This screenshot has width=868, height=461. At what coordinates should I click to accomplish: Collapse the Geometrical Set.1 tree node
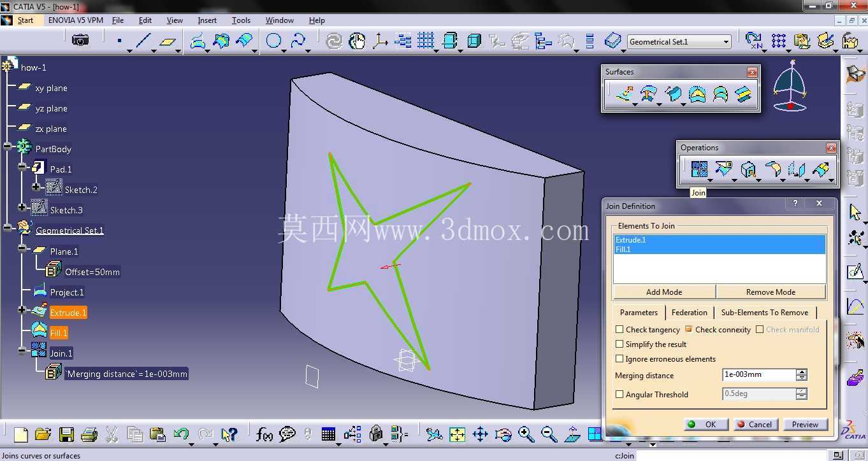tap(8, 227)
